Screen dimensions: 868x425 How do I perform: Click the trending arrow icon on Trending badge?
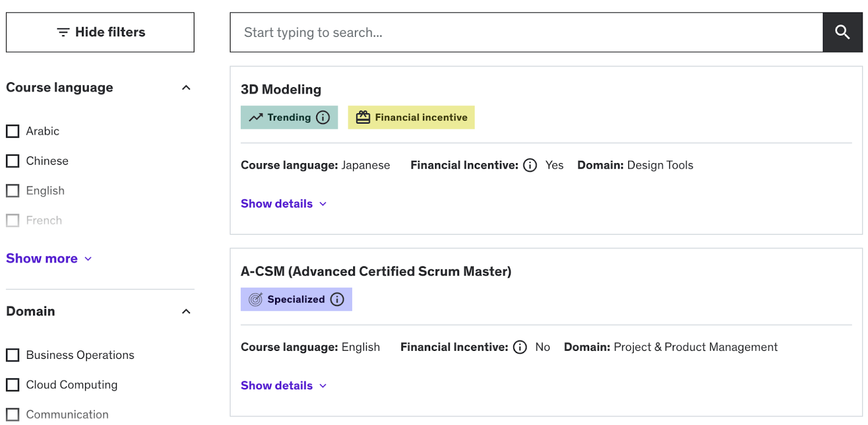pyautogui.click(x=256, y=118)
